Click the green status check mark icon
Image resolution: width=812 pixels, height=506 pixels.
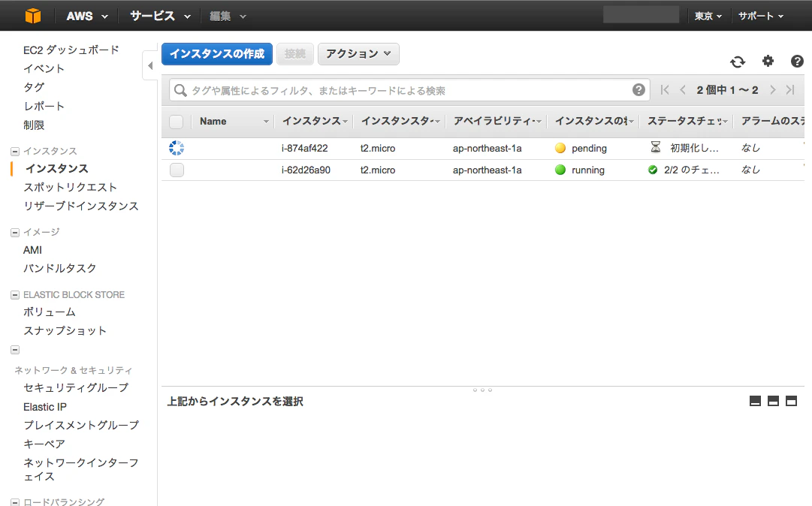click(653, 170)
